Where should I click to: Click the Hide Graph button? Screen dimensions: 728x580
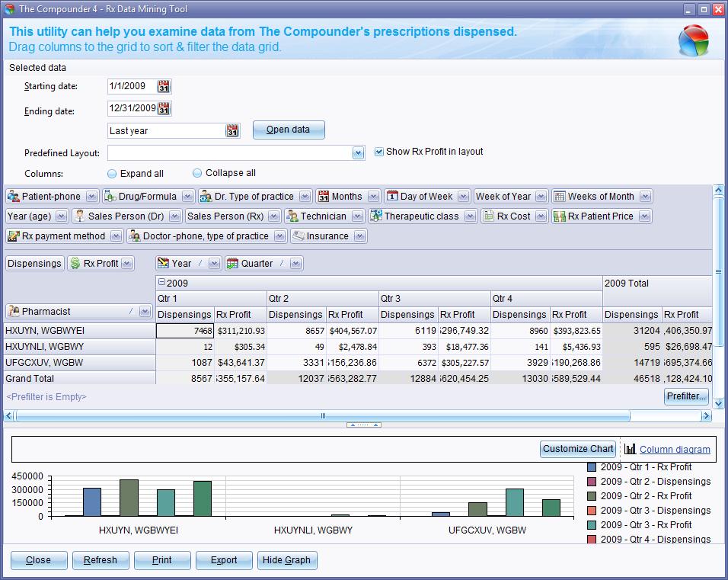click(286, 560)
